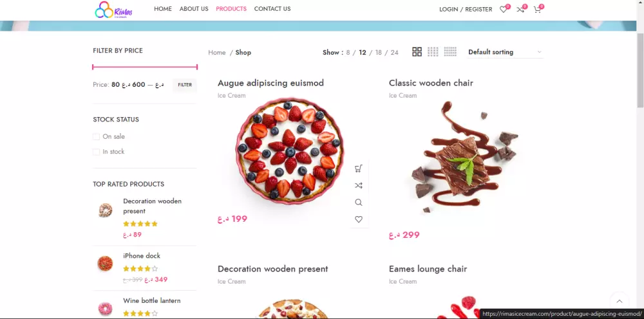This screenshot has width=644, height=319.
Task: Switch to three-column grid view
Action: click(x=433, y=51)
